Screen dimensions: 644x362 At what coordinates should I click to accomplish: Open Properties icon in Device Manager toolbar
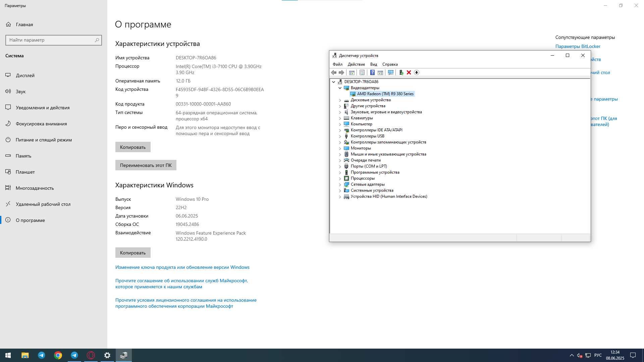click(x=362, y=72)
